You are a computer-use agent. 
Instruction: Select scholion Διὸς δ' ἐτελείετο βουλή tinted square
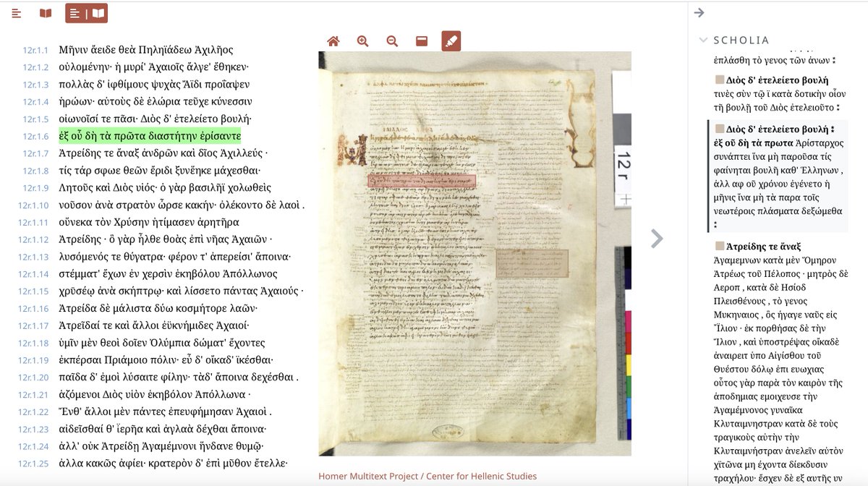719,80
